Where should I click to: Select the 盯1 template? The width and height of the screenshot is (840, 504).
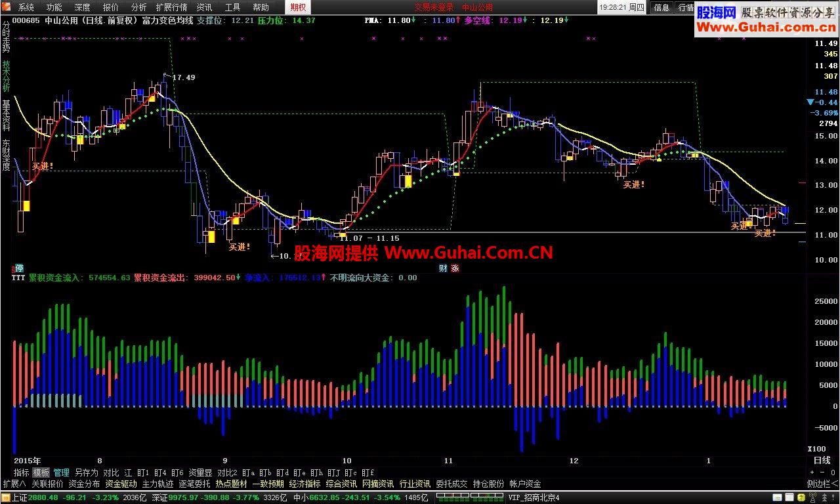(x=143, y=472)
